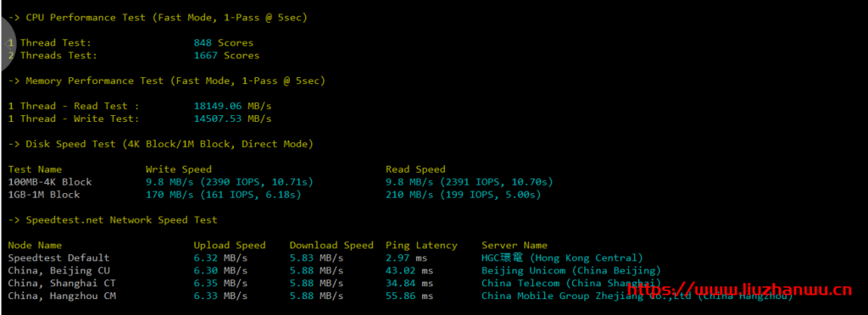Select the CPU Performance Test heading
868x315 pixels.
click(x=158, y=18)
